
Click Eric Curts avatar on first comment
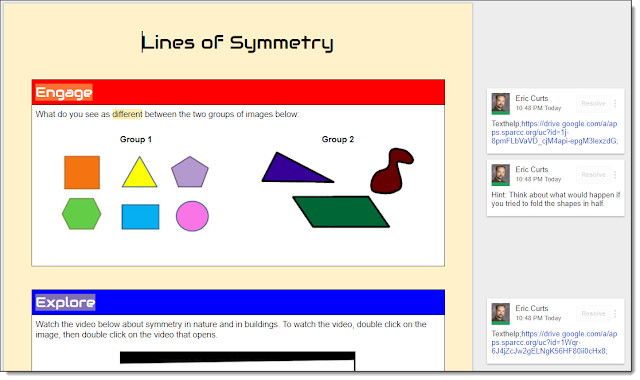pos(500,104)
